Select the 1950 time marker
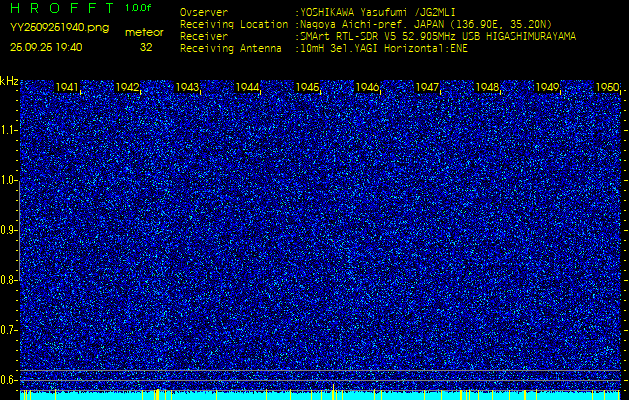 (606, 88)
